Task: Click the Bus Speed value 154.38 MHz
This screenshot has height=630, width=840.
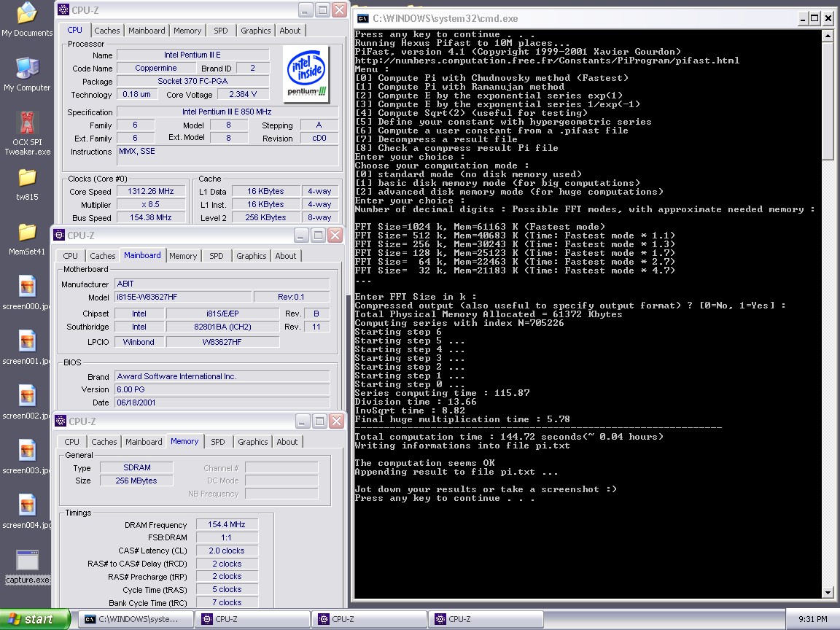Action: [x=150, y=217]
